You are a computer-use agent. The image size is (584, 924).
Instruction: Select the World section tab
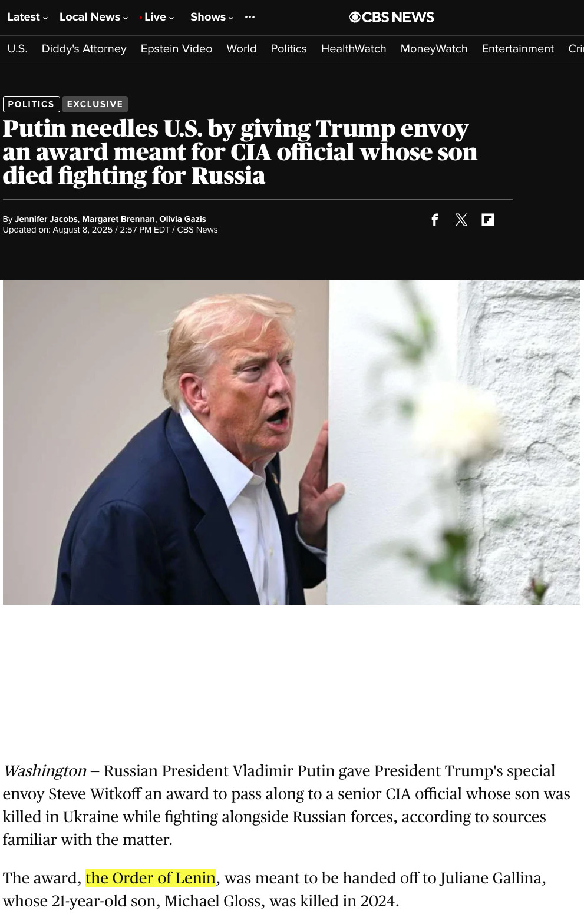point(242,49)
